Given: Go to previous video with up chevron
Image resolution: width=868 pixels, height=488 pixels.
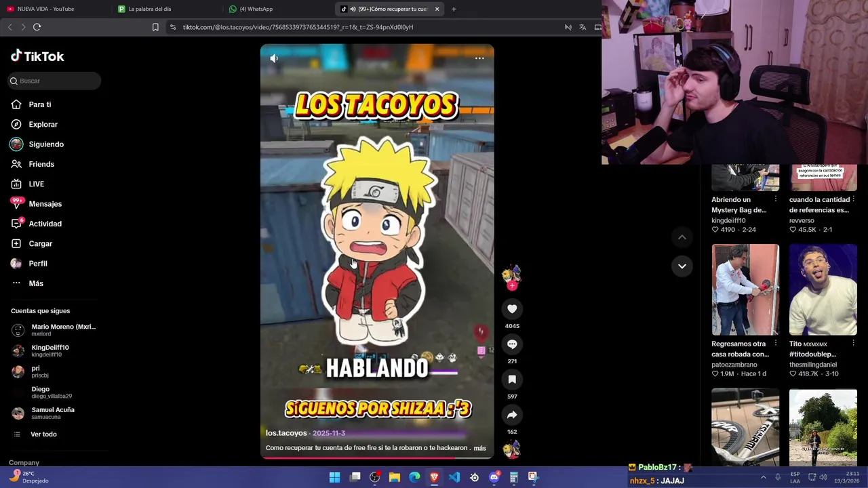Looking at the screenshot, I should click(x=682, y=237).
